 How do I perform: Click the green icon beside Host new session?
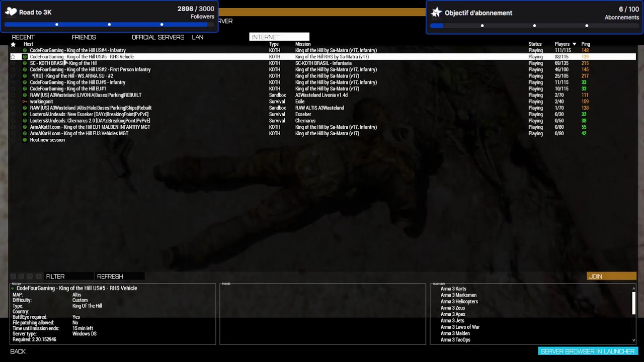click(x=25, y=140)
